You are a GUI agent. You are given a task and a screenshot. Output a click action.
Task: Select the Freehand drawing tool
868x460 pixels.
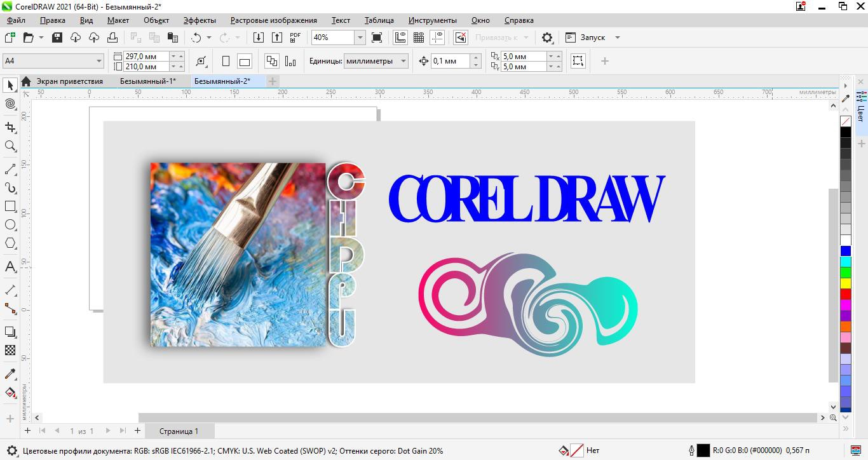[10, 170]
